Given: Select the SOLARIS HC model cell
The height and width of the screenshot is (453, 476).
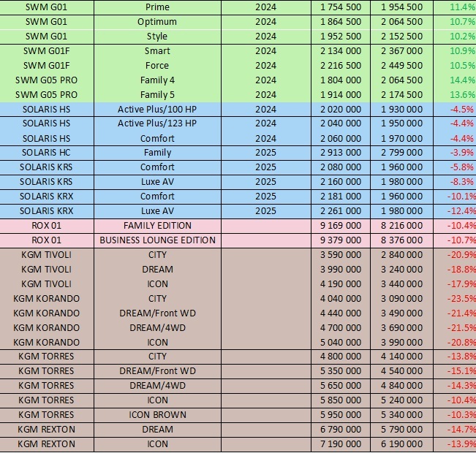Looking at the screenshot, I should click(x=47, y=153).
